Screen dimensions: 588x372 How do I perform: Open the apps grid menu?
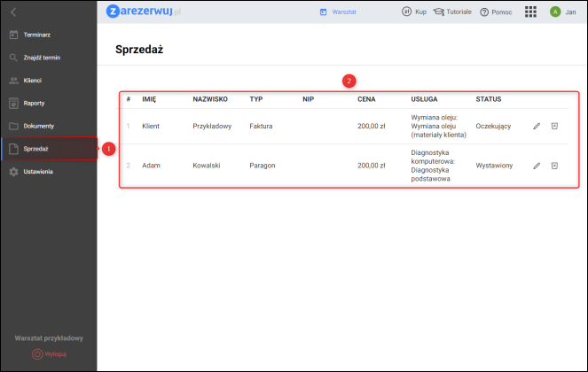point(530,12)
